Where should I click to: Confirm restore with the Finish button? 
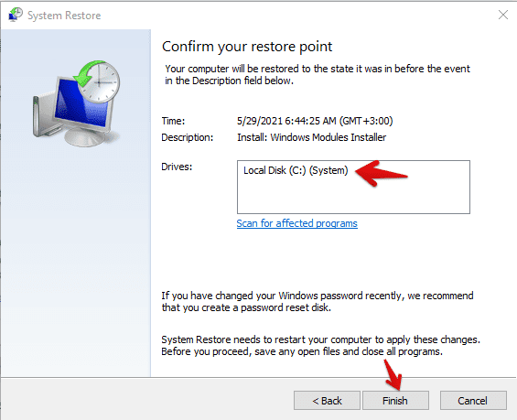(x=395, y=401)
